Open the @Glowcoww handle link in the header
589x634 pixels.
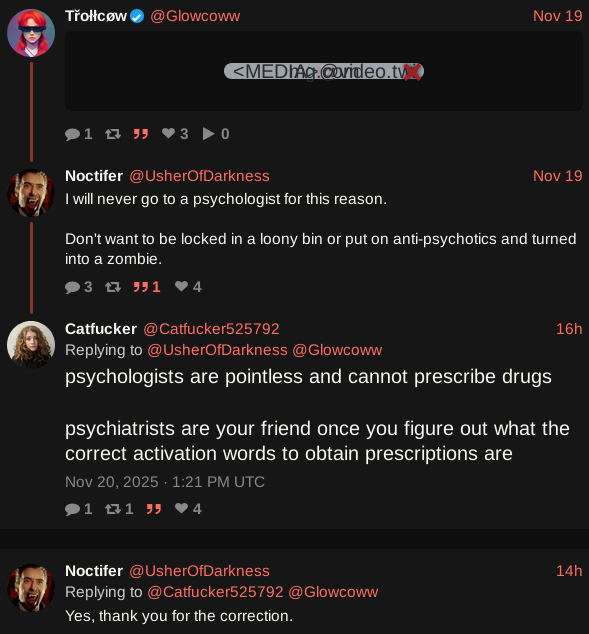195,16
